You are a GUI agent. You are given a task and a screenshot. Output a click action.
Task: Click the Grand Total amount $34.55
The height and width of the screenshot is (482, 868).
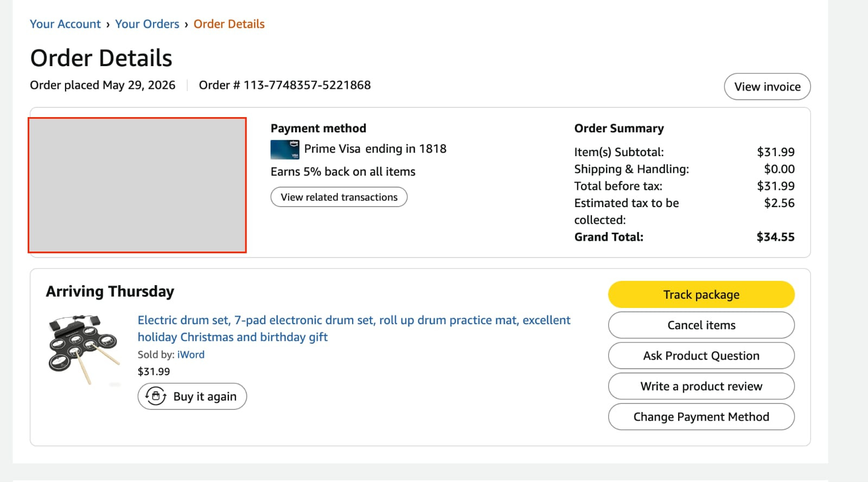coord(775,237)
